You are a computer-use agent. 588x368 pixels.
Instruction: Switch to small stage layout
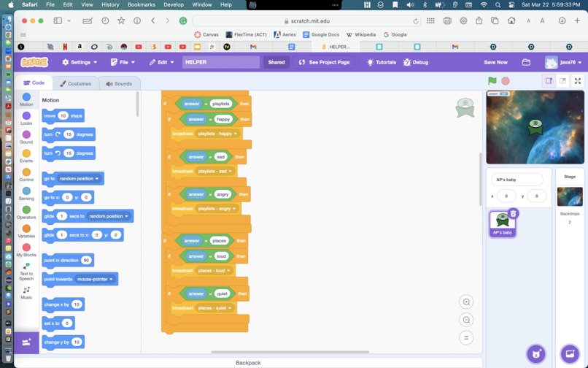(x=549, y=81)
